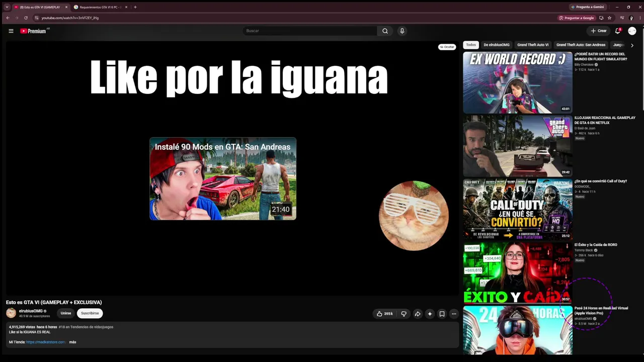Open elrubiusOMG channel avatar
Screen dimensions: 644x362
pyautogui.click(x=11, y=313)
